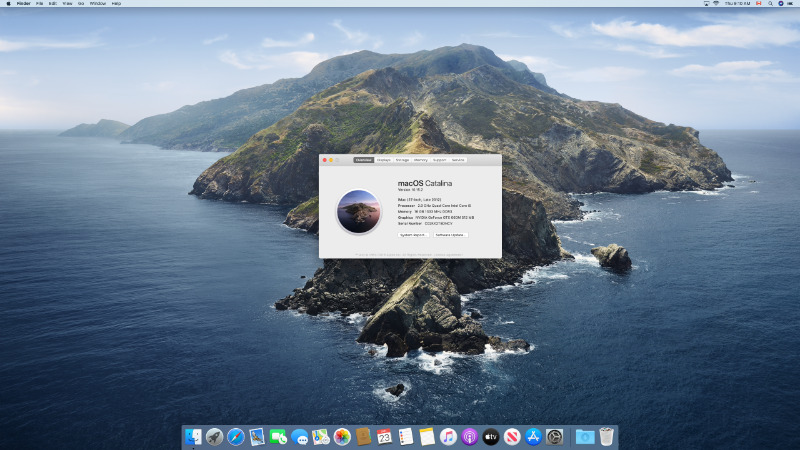
Task: Switch to the Memory tab
Action: [420, 160]
